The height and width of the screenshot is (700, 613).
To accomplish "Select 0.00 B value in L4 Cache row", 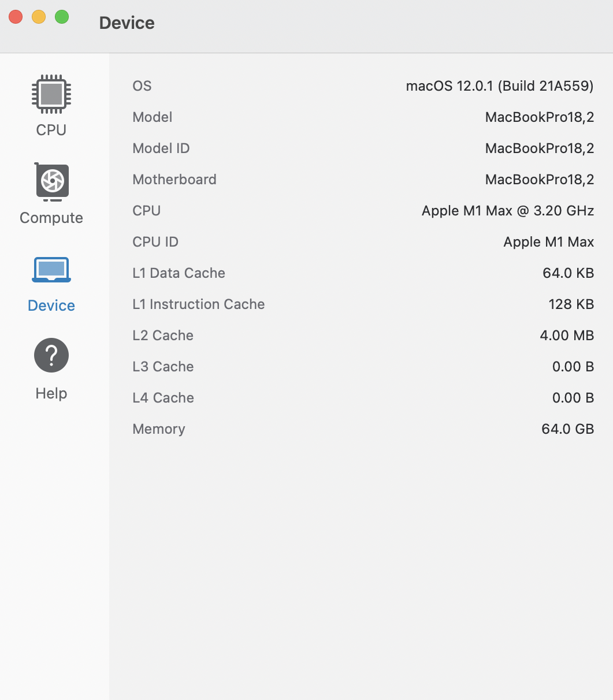I will tap(573, 398).
